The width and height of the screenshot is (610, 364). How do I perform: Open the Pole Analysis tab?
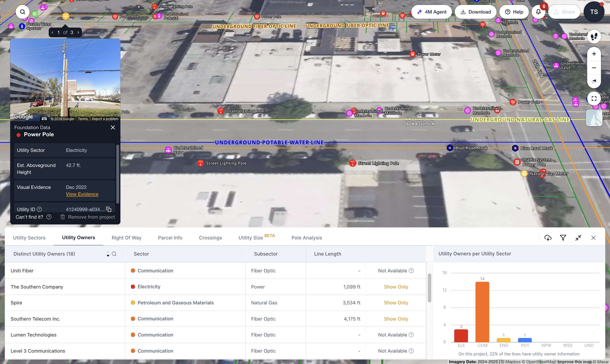coord(307,238)
